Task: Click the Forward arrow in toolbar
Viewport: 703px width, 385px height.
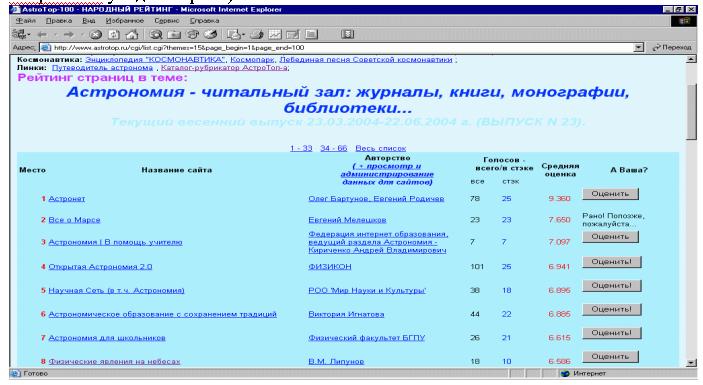Action: [x=68, y=35]
